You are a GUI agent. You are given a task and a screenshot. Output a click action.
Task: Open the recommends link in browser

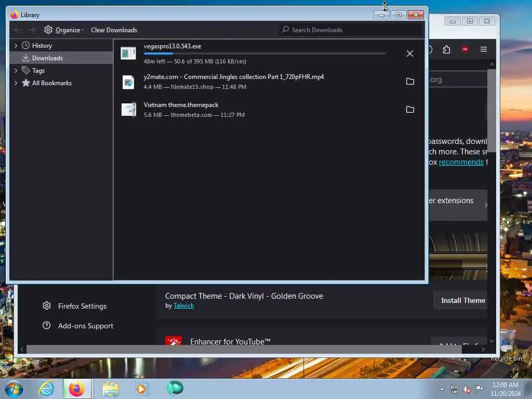pos(461,162)
